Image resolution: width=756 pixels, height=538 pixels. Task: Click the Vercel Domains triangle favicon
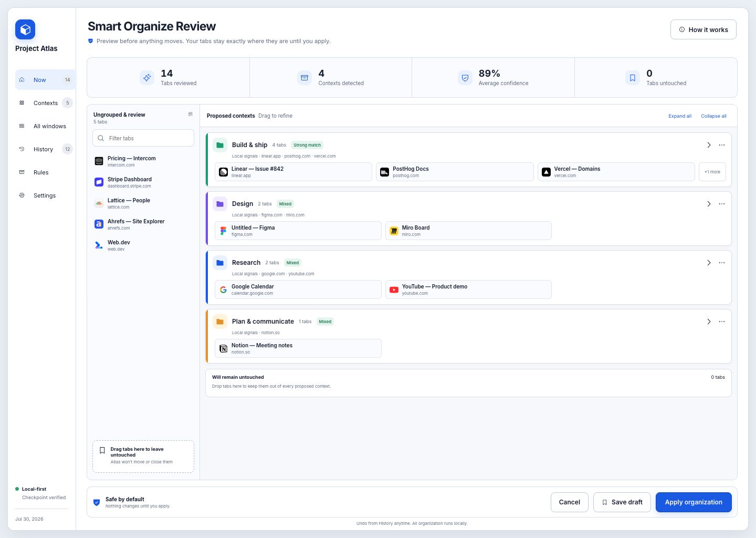coord(546,172)
